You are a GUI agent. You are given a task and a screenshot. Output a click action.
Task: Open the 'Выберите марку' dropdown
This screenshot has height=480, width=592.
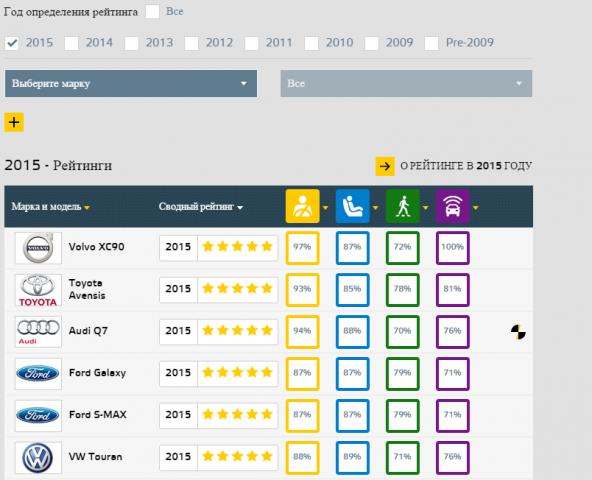(131, 83)
